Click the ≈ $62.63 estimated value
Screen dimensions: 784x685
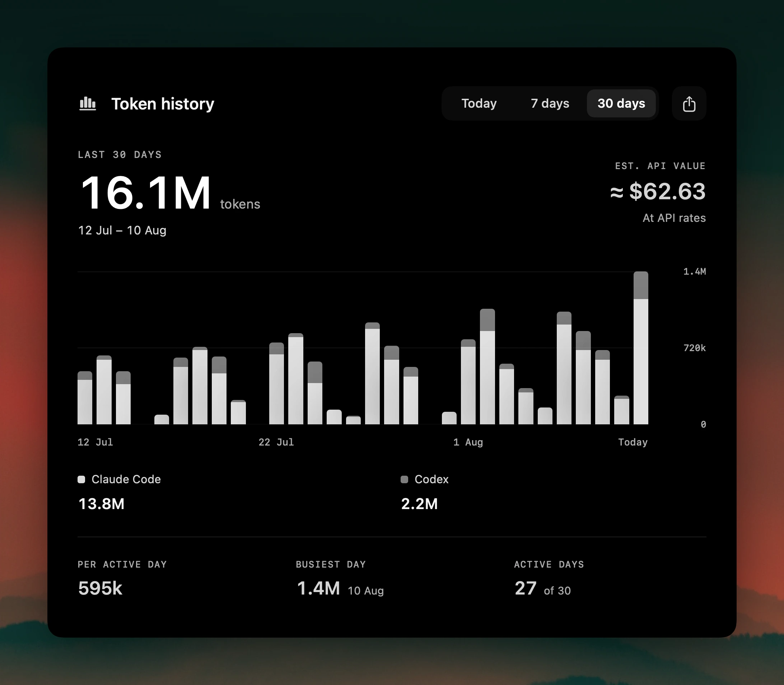click(658, 191)
